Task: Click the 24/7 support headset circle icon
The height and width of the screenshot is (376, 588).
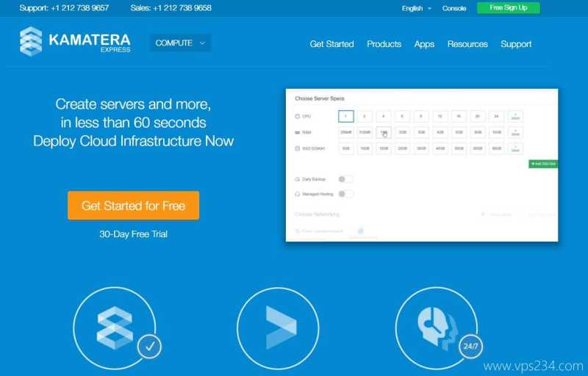Action: click(x=436, y=324)
